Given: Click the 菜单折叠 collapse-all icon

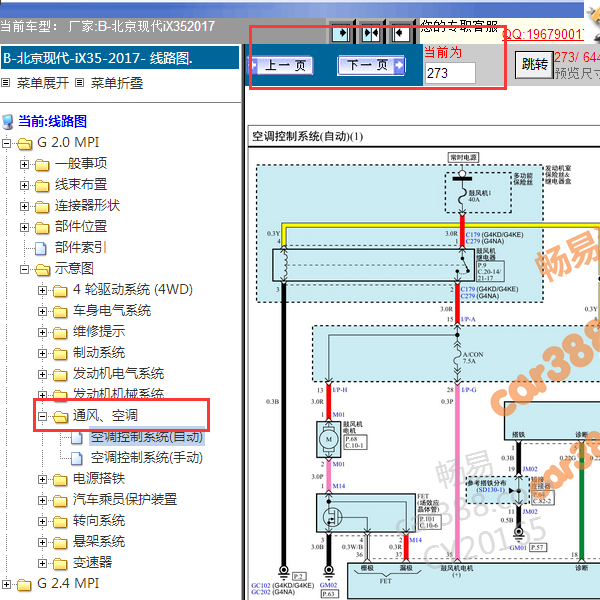Looking at the screenshot, I should click(x=79, y=82).
